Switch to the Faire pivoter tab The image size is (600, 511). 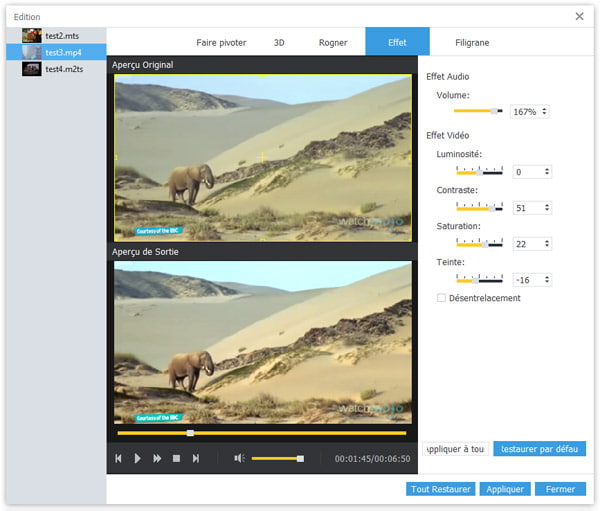[x=221, y=43]
